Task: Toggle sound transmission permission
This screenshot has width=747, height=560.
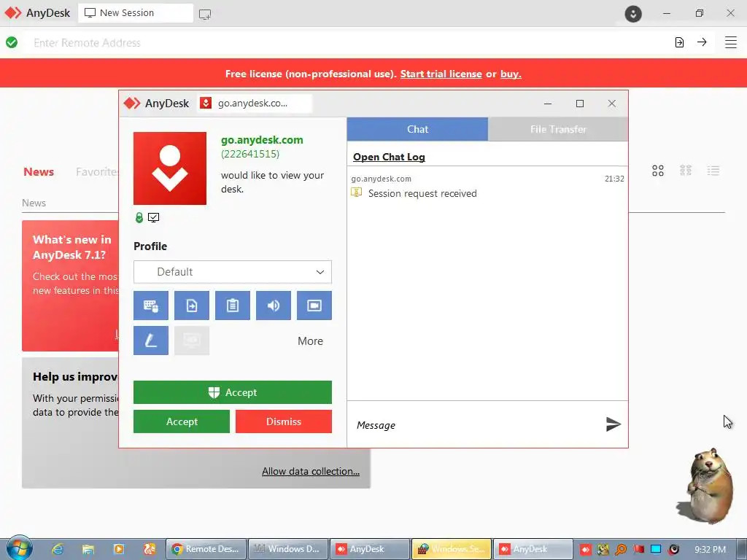Action: coord(274,306)
